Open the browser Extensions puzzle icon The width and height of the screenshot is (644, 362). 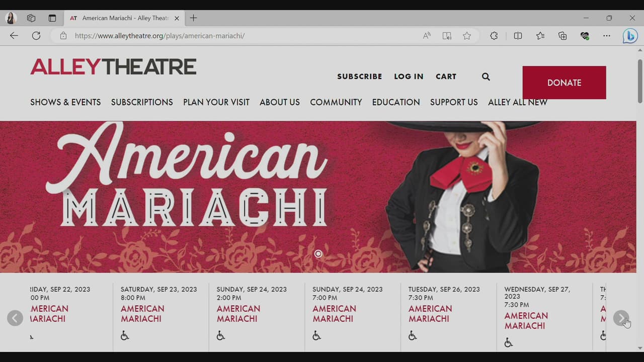click(x=494, y=36)
